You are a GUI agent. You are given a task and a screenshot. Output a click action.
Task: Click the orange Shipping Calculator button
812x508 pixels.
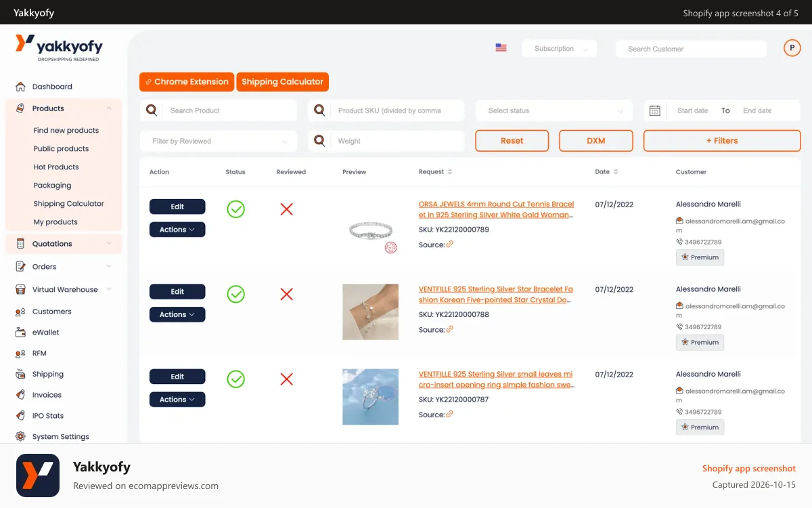283,82
